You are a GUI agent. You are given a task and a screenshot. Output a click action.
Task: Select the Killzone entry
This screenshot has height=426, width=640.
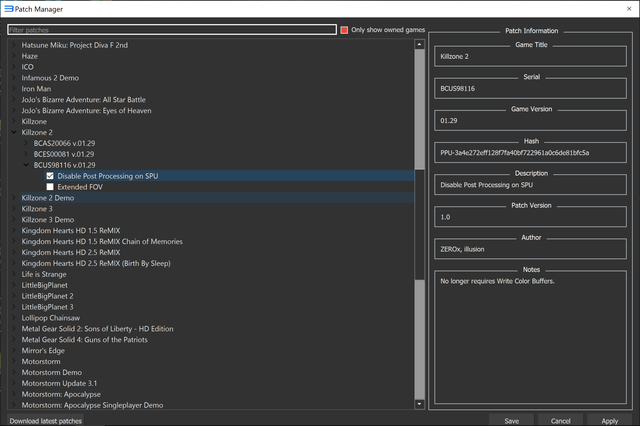[x=34, y=122]
